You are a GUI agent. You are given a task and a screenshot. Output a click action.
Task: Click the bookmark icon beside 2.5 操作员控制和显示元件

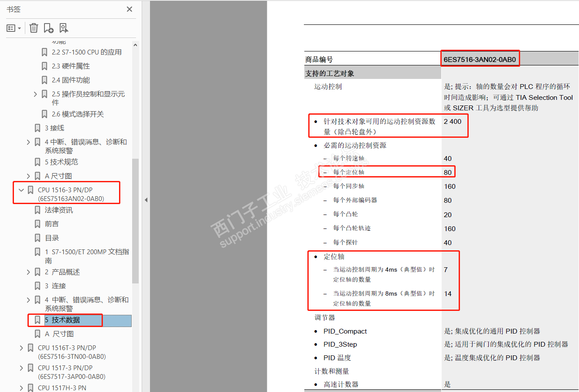point(44,94)
